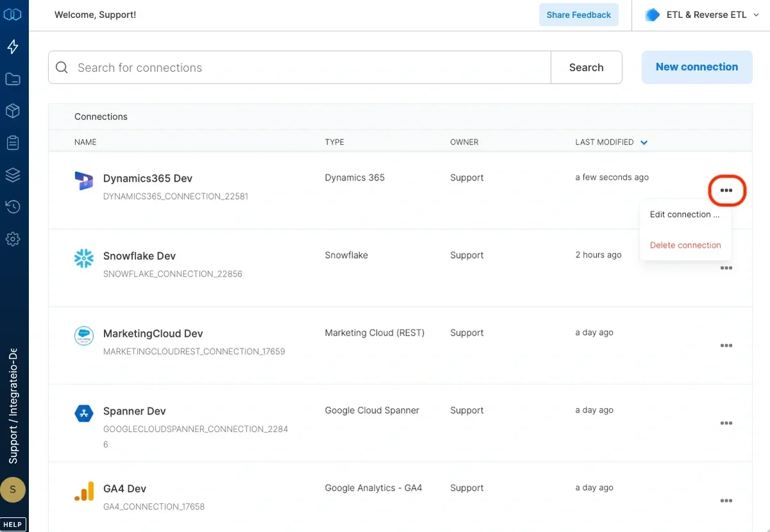Open the settings gear icon in sidebar

(x=13, y=239)
